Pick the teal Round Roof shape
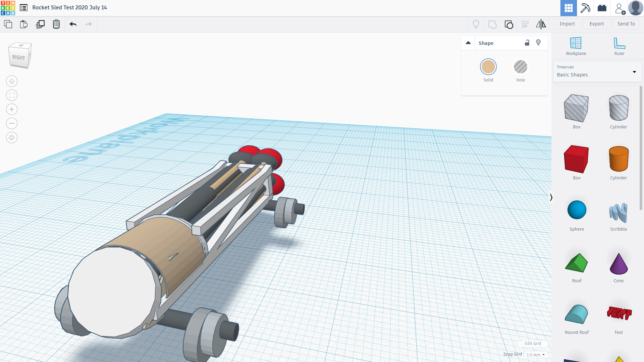 coord(576,314)
